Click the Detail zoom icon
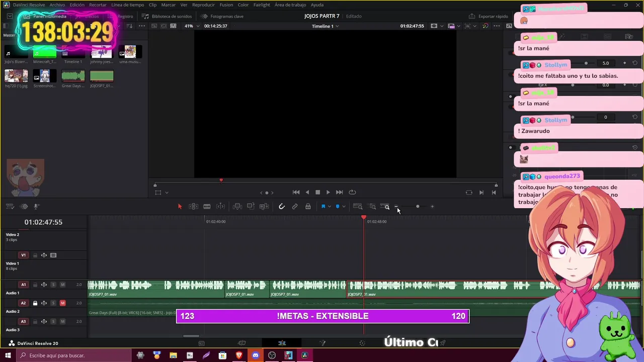Image resolution: width=644 pixels, height=362 pixels. 372,207
